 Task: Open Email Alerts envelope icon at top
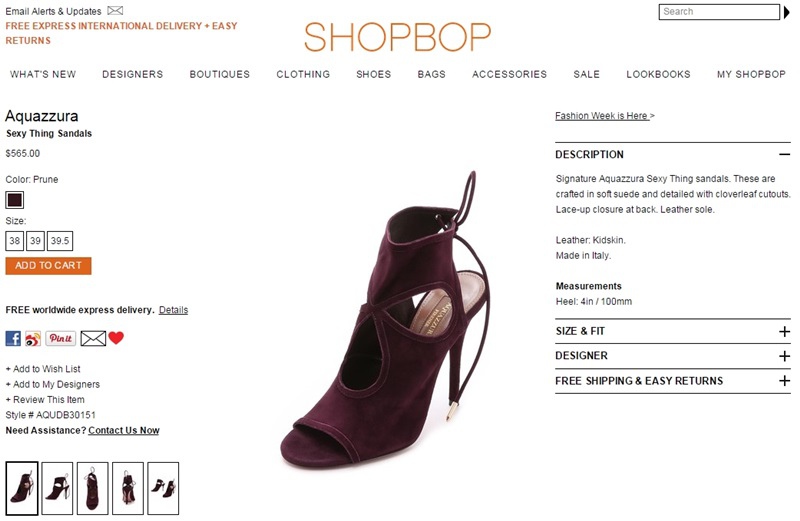115,10
